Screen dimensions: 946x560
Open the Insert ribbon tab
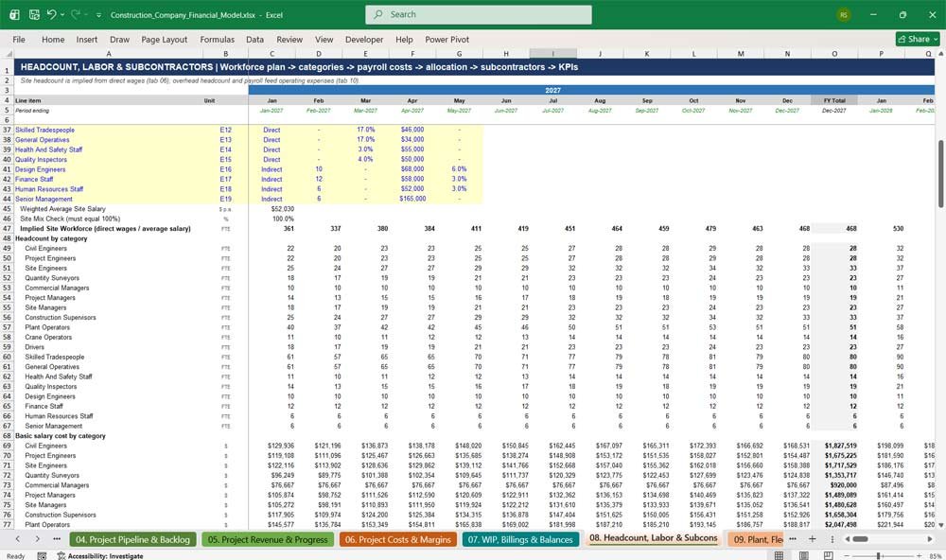[x=87, y=39]
